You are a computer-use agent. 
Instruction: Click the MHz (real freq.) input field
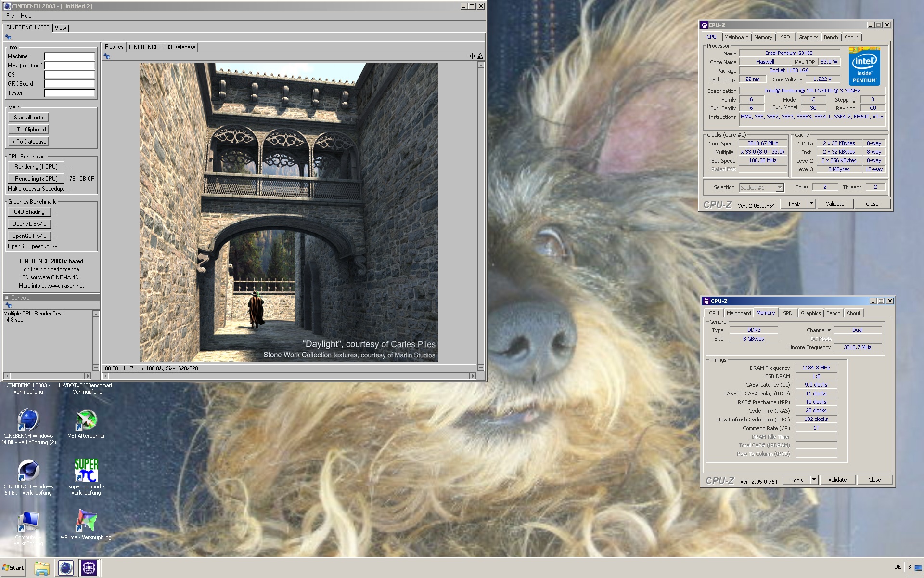pyautogui.click(x=70, y=66)
